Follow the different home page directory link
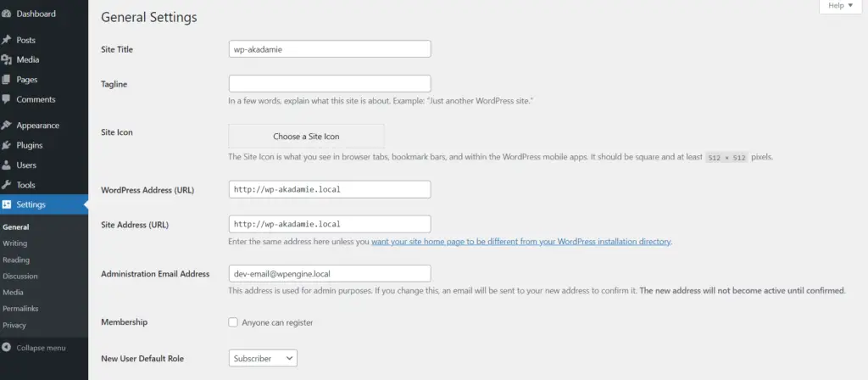 point(521,242)
